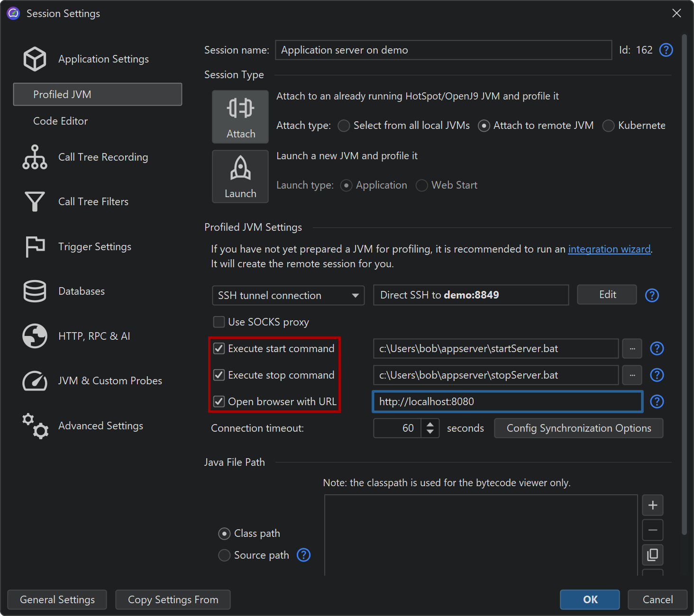Click the Launch rocket icon button
This screenshot has width=694, height=616.
click(x=240, y=176)
